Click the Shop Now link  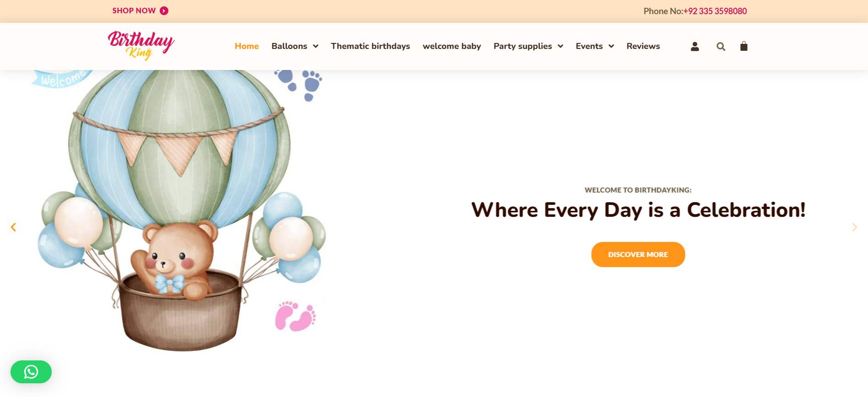134,11
